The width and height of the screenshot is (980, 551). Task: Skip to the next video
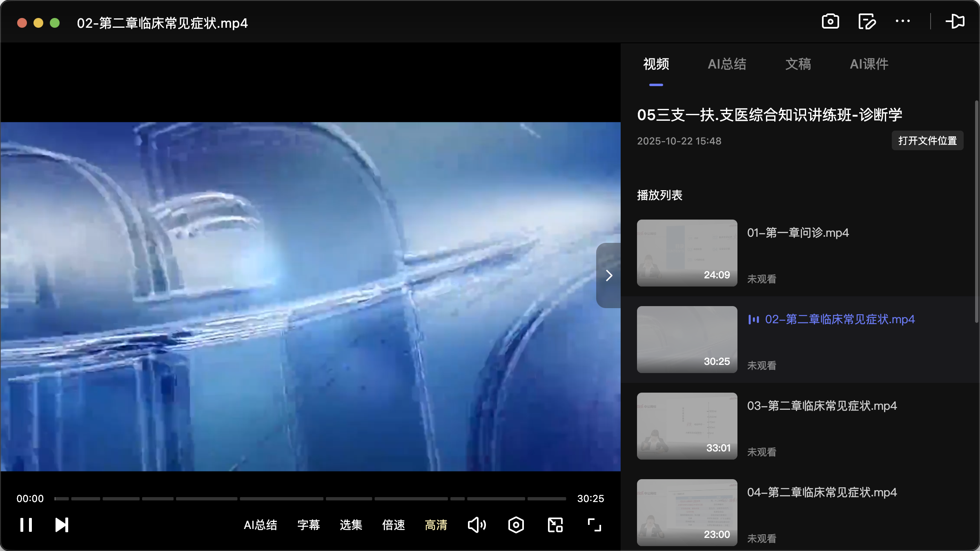tap(61, 525)
